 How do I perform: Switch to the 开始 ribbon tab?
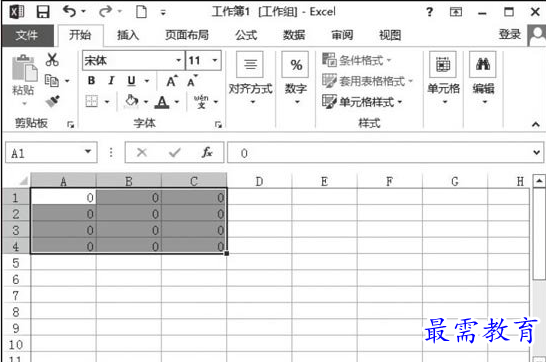(80, 35)
